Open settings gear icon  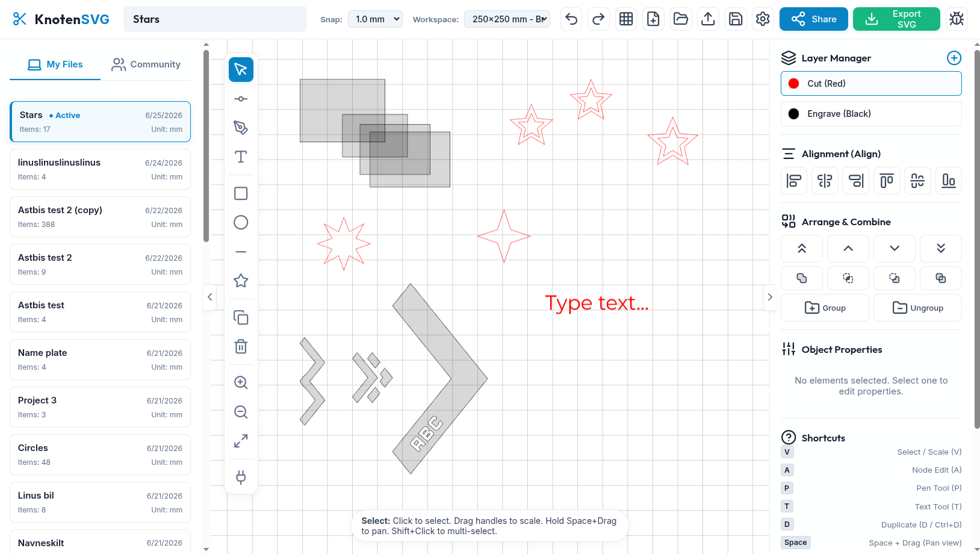coord(763,19)
